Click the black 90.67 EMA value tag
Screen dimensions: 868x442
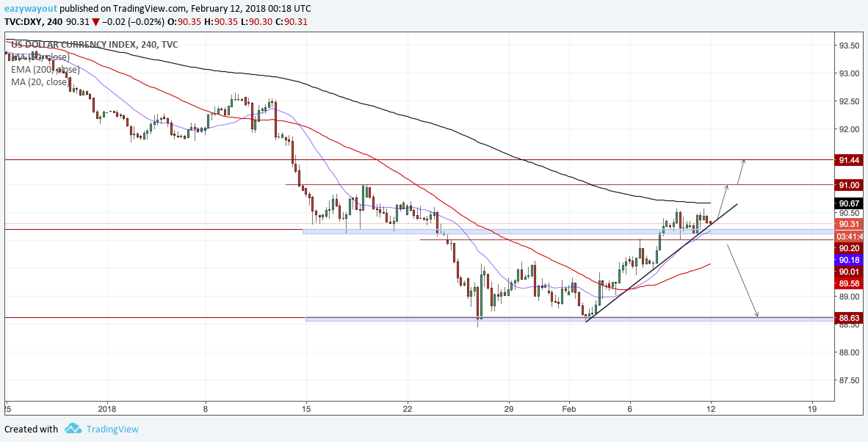point(849,203)
